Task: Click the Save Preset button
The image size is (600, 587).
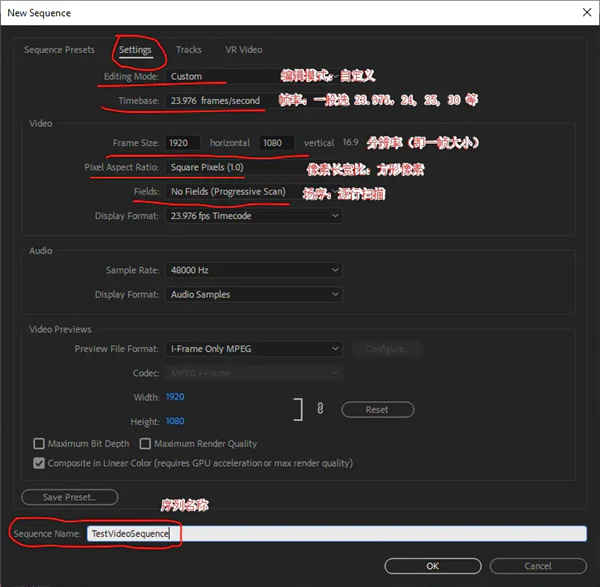Action: (x=69, y=497)
